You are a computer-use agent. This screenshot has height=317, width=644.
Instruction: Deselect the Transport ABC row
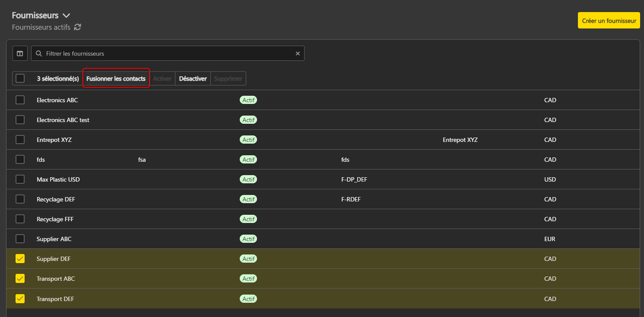[x=20, y=279]
